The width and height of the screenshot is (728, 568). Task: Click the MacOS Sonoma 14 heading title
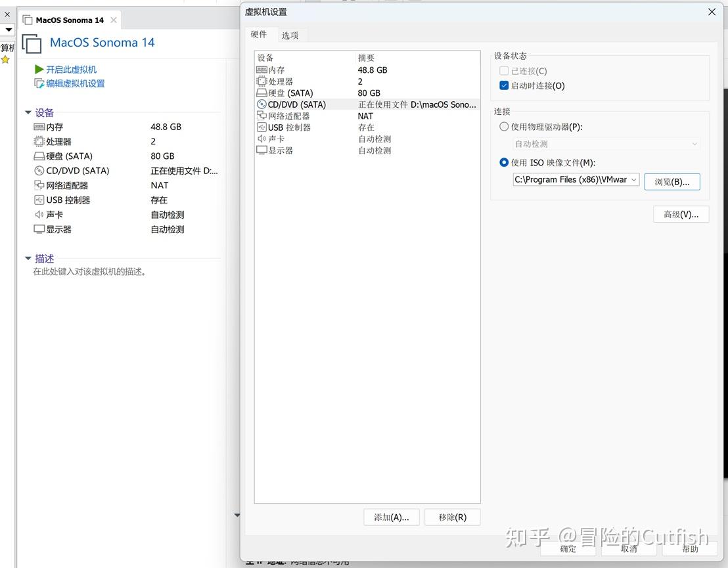[x=102, y=43]
